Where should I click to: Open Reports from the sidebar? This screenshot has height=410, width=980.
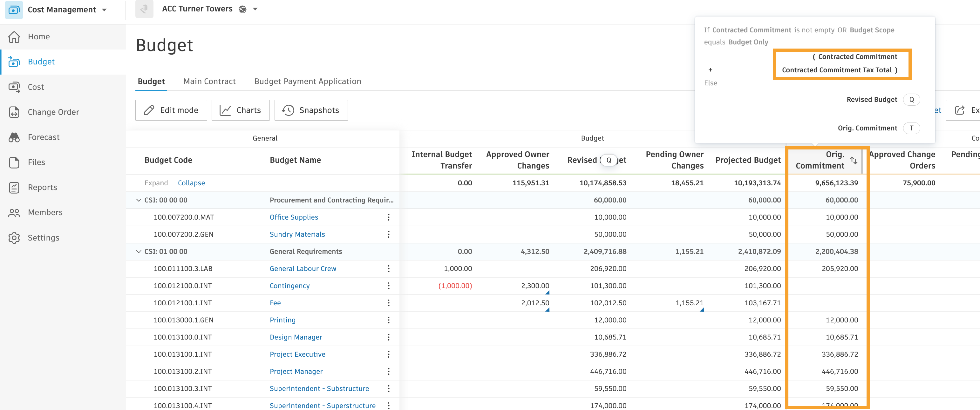click(42, 187)
